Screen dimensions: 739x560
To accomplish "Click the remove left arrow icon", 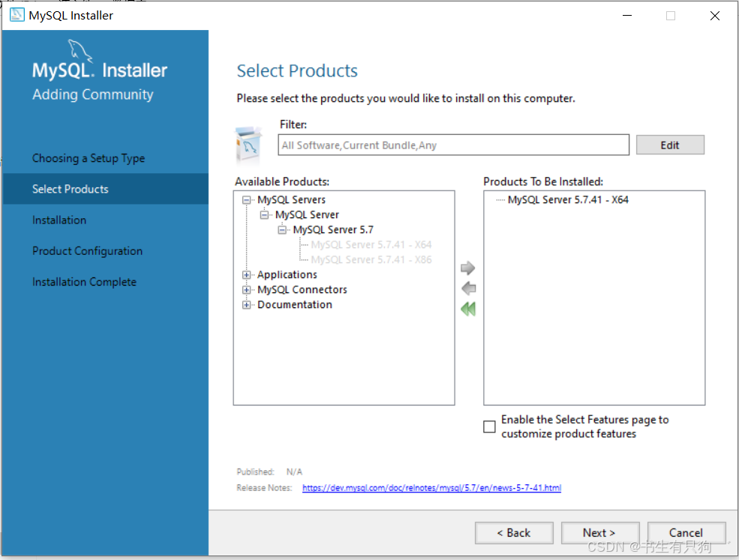I will point(468,288).
